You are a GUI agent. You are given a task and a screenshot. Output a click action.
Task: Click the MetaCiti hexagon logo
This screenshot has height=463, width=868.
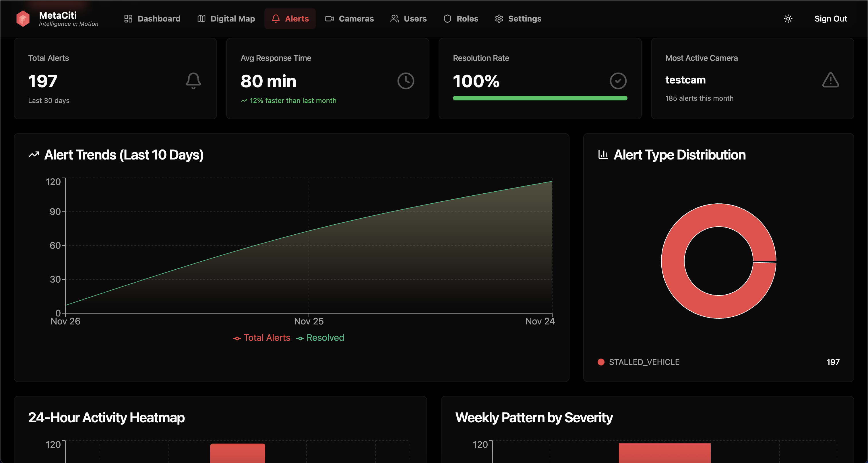(x=23, y=19)
